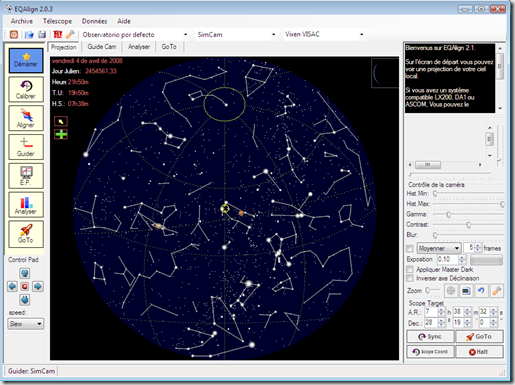The height and width of the screenshot is (385, 515).
Task: Open the Aide menu
Action: tap(124, 21)
